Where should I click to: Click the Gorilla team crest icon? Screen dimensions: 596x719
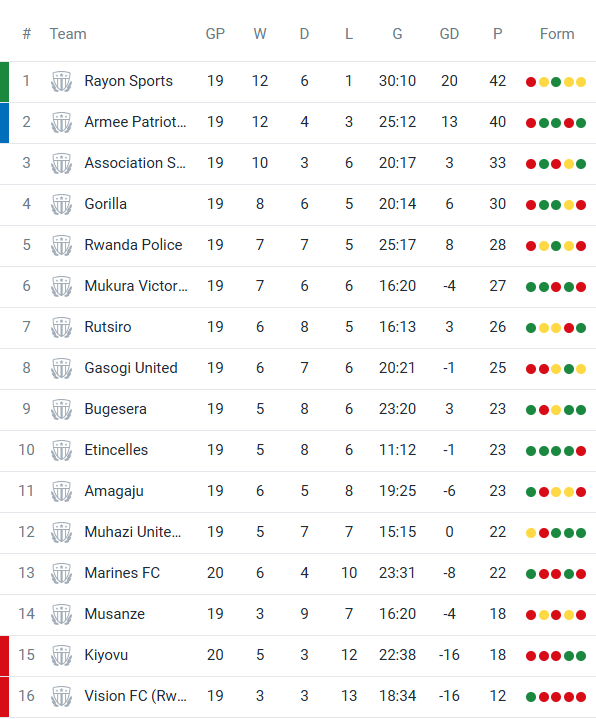61,204
